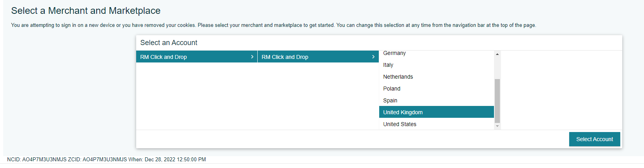Click the sign-in instructions paragraph
The image size is (644, 168).
273,25
